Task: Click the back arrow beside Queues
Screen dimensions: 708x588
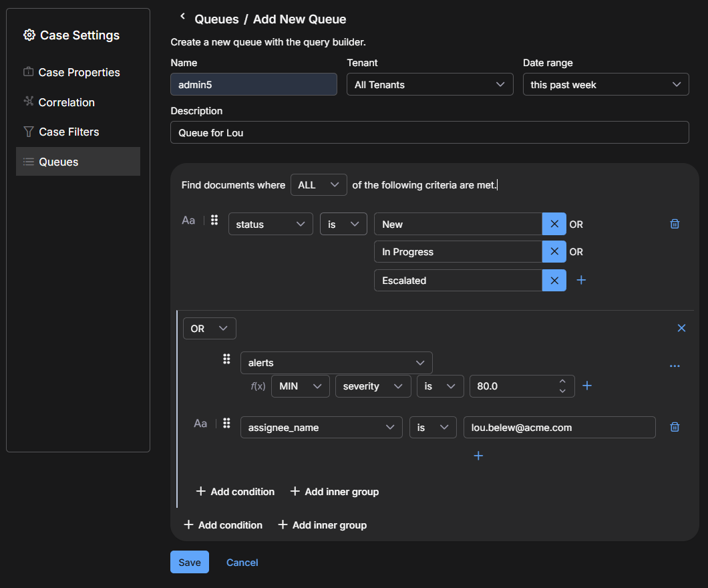Action: (182, 17)
